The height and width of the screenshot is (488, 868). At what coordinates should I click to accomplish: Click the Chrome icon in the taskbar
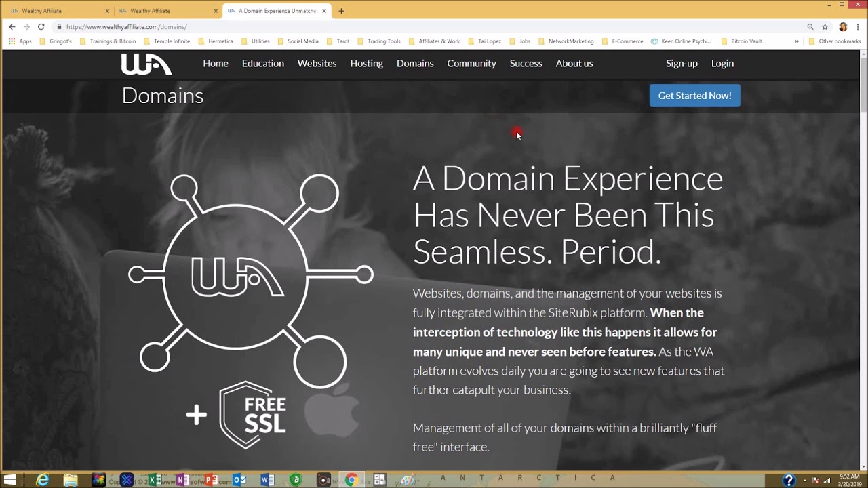351,480
